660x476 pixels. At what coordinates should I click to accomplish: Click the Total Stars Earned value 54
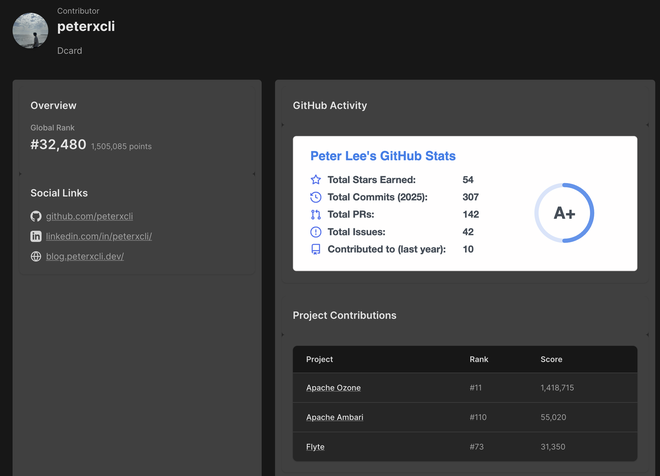point(468,180)
